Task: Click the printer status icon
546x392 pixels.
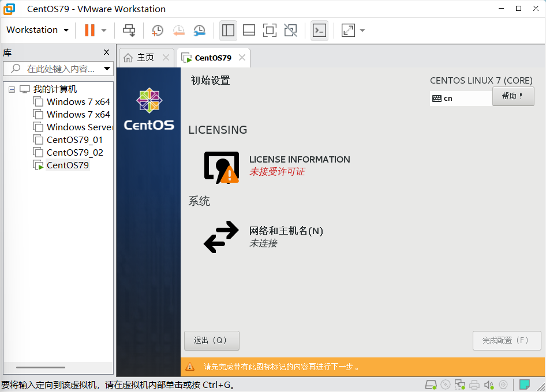Action: 474,385
